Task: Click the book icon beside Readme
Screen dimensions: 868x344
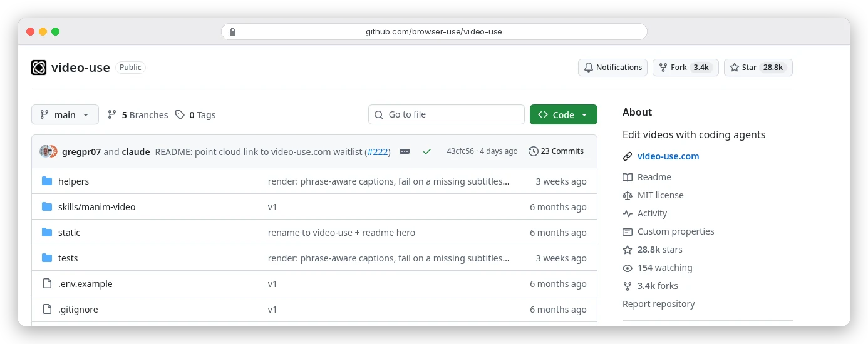Action: [628, 177]
